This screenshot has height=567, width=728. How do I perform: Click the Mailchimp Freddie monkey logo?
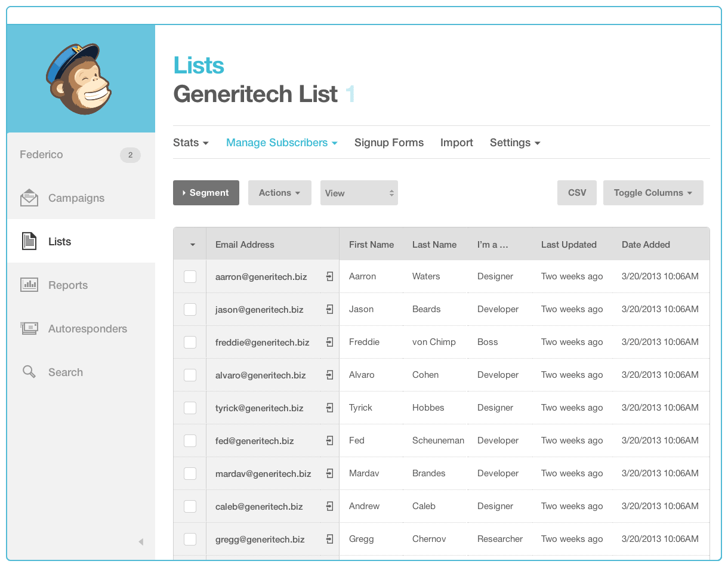(x=79, y=79)
